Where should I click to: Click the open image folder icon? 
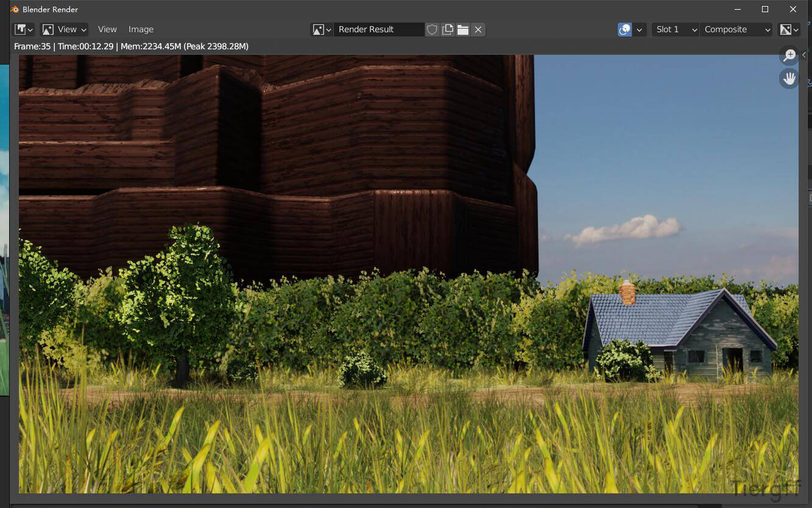[x=463, y=29]
